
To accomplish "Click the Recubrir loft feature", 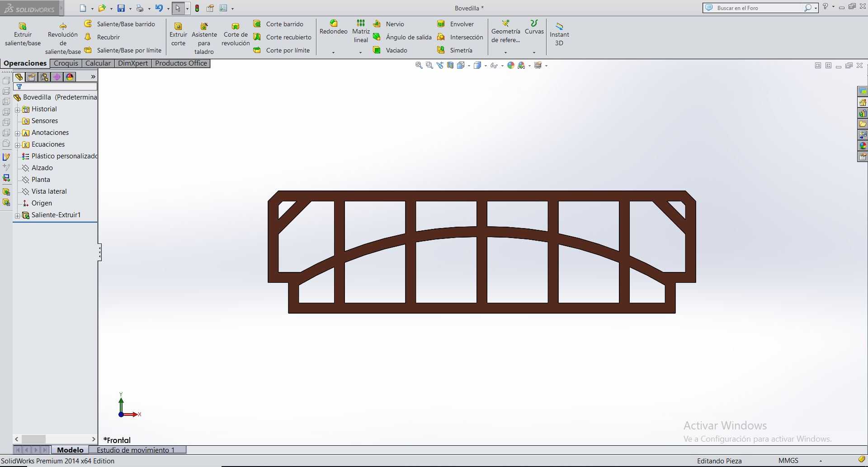I will (103, 37).
